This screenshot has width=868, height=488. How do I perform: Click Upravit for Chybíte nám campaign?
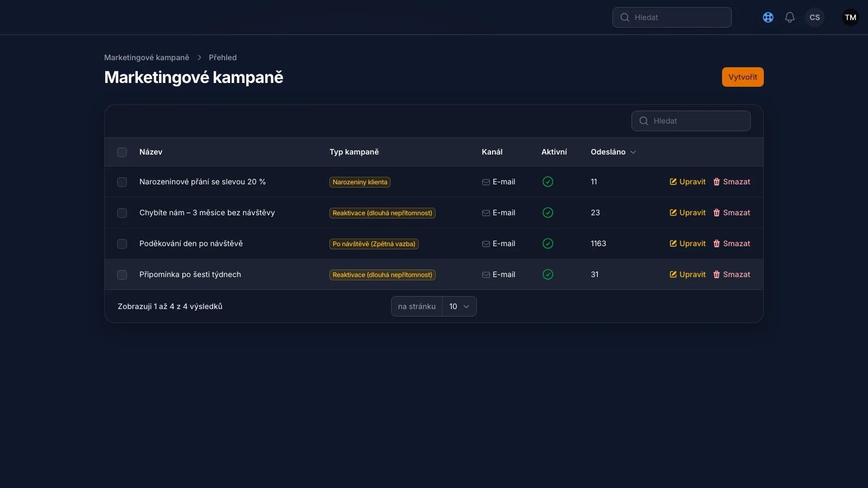pyautogui.click(x=687, y=213)
